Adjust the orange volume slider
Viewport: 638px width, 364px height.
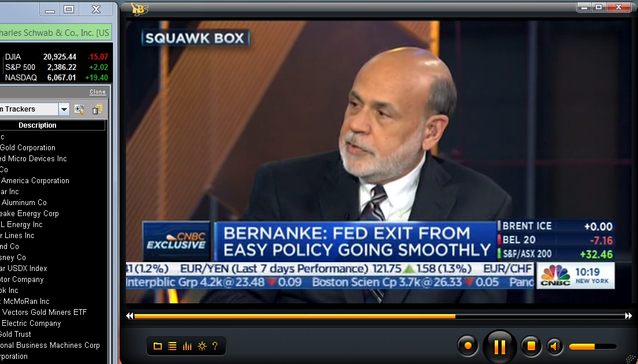[593, 347]
